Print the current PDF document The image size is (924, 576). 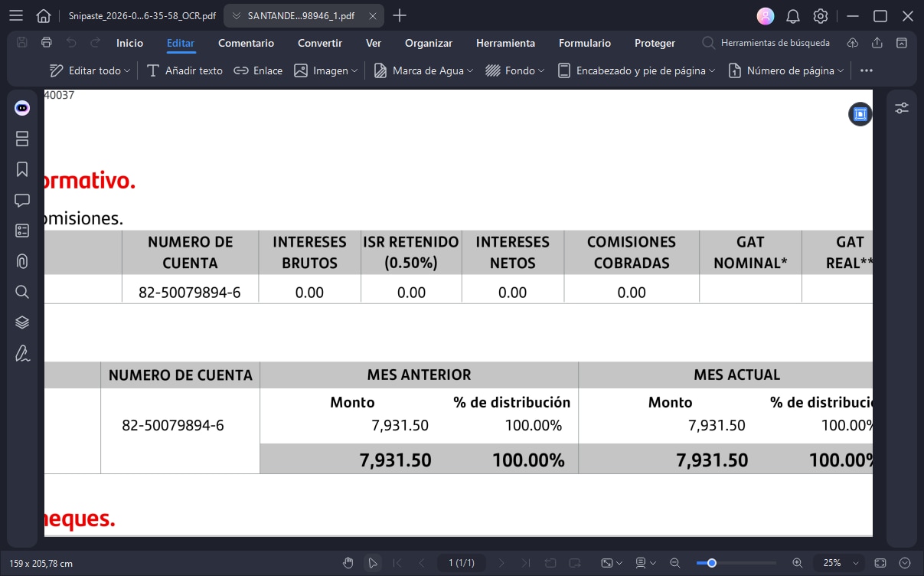coord(46,43)
